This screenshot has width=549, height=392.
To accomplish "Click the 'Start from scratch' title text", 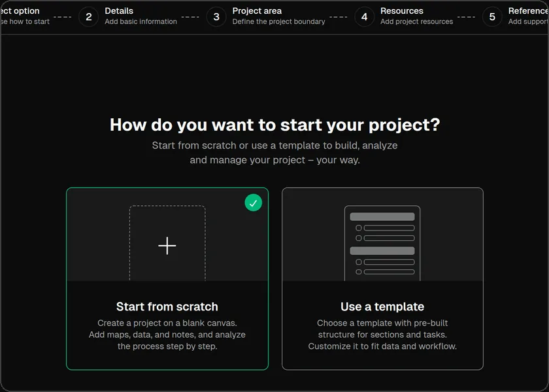I will point(167,306).
